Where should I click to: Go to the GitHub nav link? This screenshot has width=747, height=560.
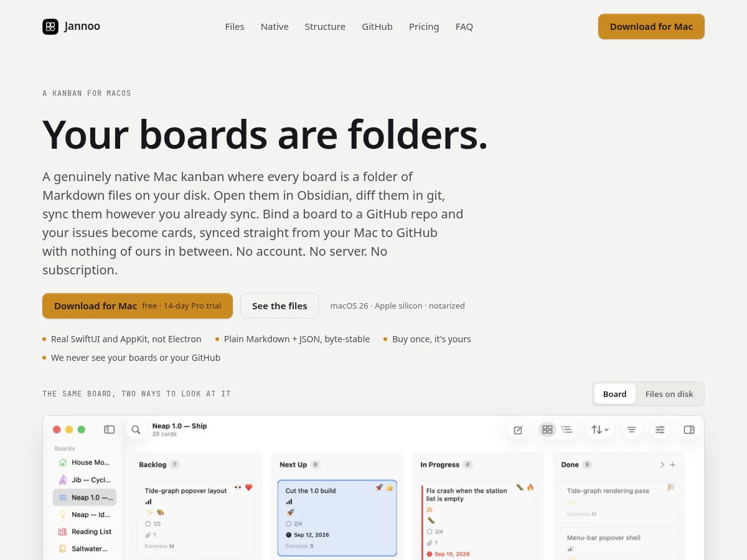tap(377, 27)
